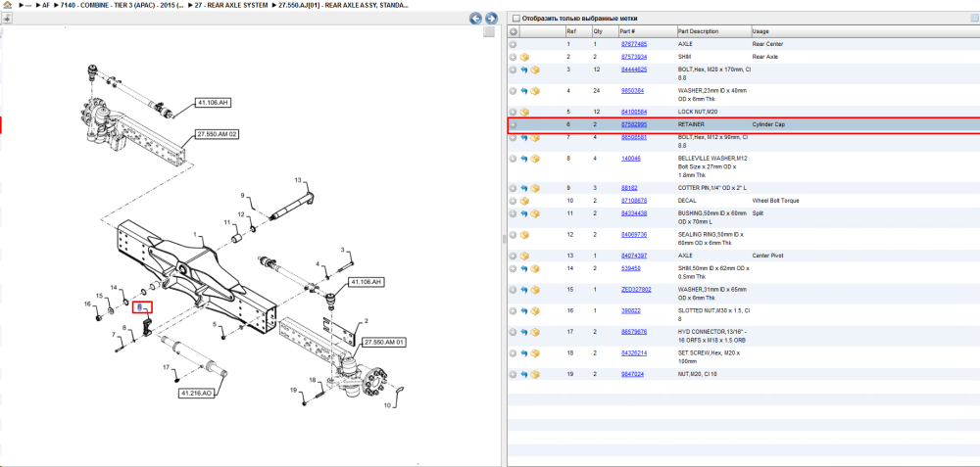
Task: Open part number 84444625 link
Action: pos(634,70)
